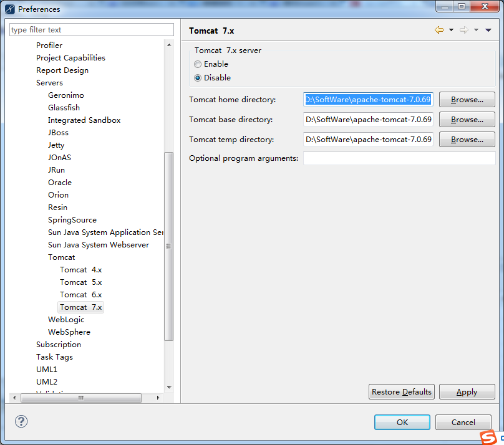The height and width of the screenshot is (445, 504).
Task: Click the Tomcat base directory field
Action: [x=368, y=120]
